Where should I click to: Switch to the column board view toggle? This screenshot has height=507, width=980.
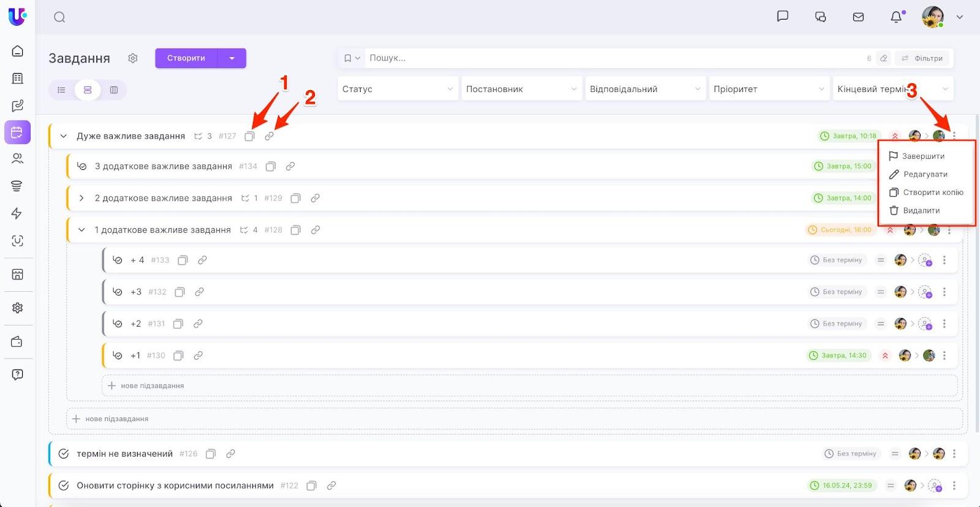(113, 90)
